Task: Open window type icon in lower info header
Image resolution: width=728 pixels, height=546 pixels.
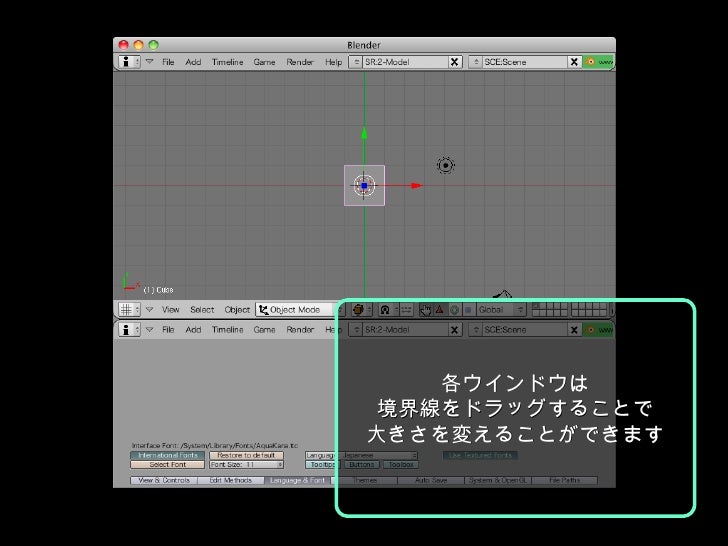Action: click(129, 330)
